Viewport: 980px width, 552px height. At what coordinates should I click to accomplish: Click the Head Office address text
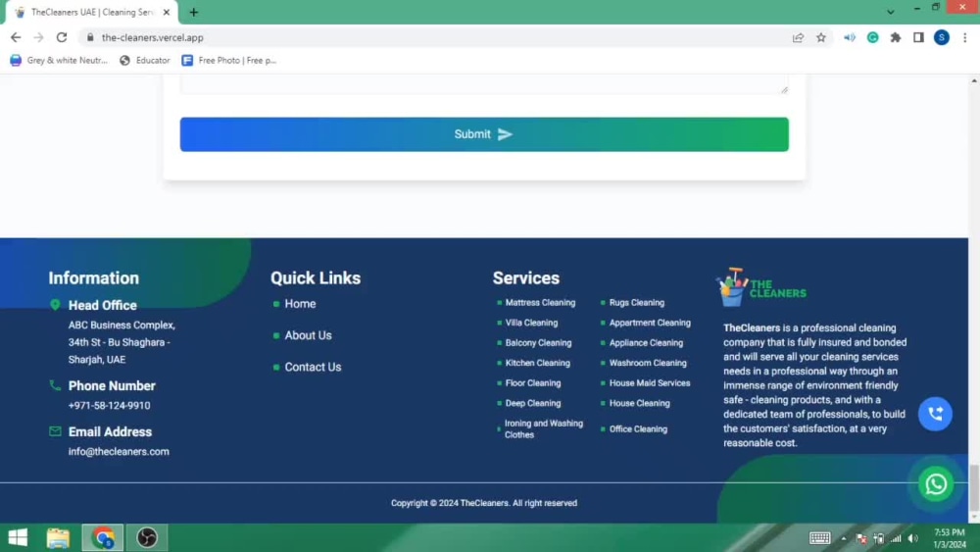pos(122,342)
